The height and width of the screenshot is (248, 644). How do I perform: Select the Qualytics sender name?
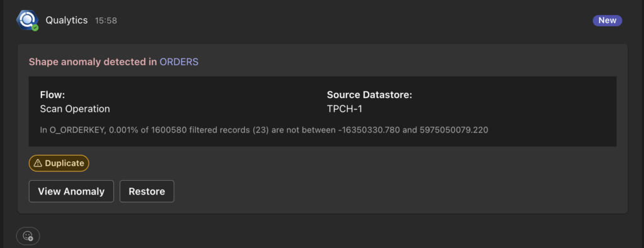(x=67, y=20)
